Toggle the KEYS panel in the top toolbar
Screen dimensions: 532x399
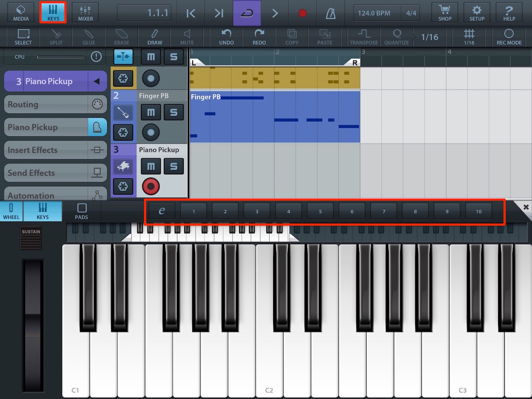(x=53, y=13)
